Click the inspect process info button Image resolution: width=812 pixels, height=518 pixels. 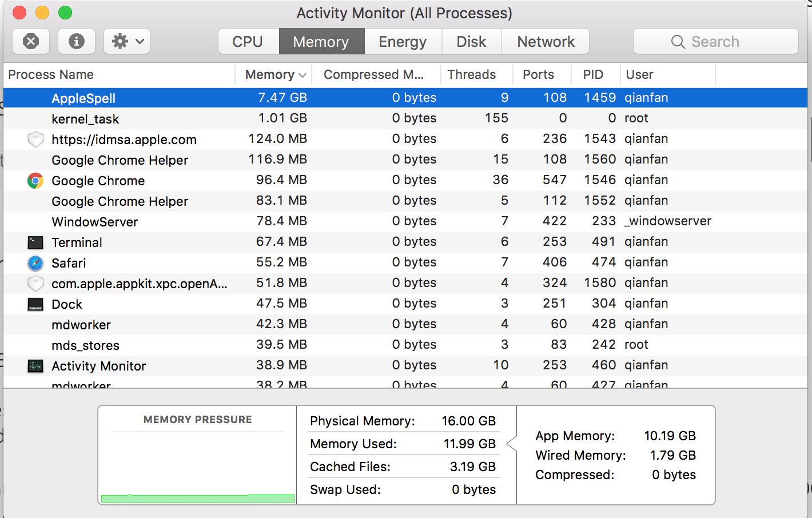pos(77,41)
